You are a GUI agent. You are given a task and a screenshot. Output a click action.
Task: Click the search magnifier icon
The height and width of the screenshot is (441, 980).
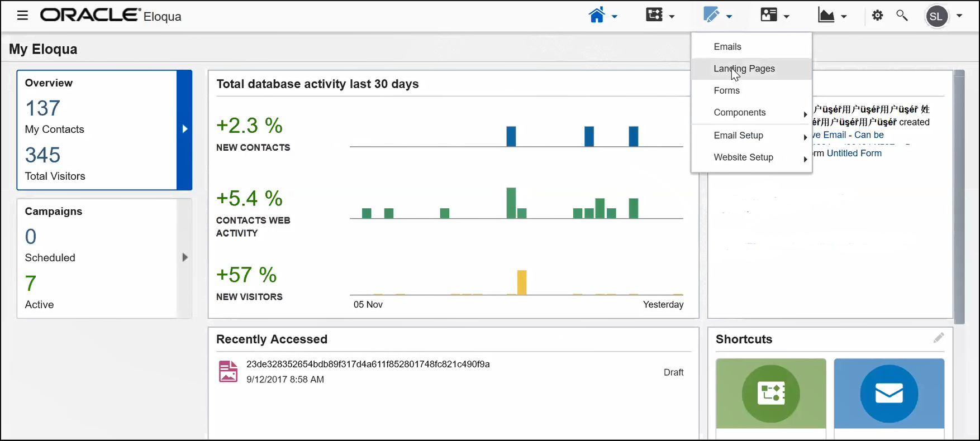coord(902,15)
